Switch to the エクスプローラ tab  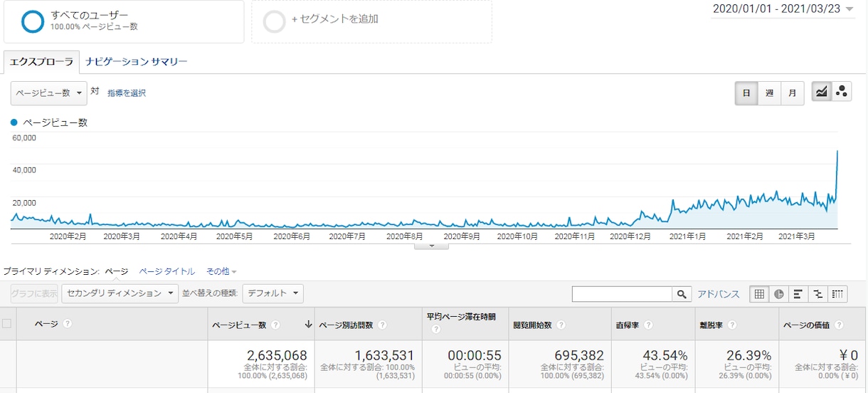click(41, 62)
